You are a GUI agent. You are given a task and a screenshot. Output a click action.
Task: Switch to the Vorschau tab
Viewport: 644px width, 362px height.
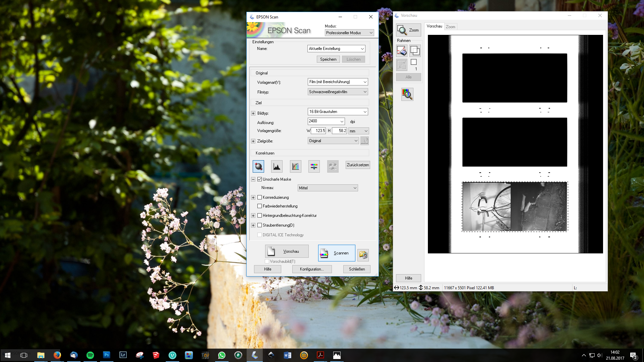[x=434, y=26]
